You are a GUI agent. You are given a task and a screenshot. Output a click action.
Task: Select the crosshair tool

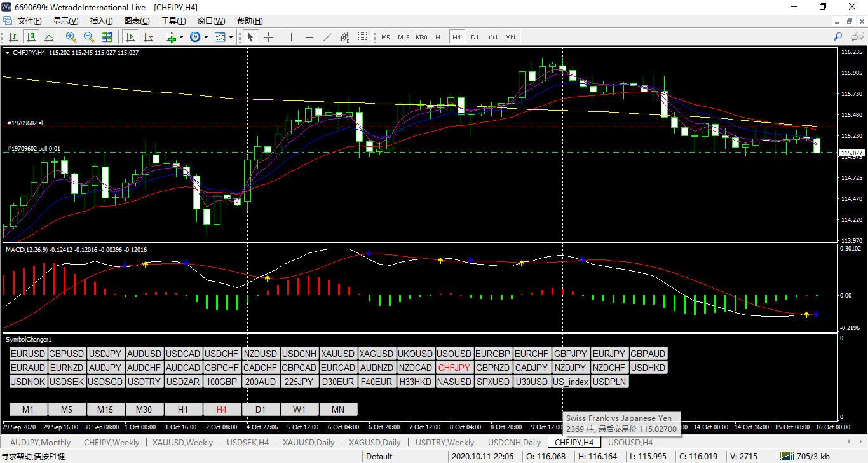(x=268, y=37)
